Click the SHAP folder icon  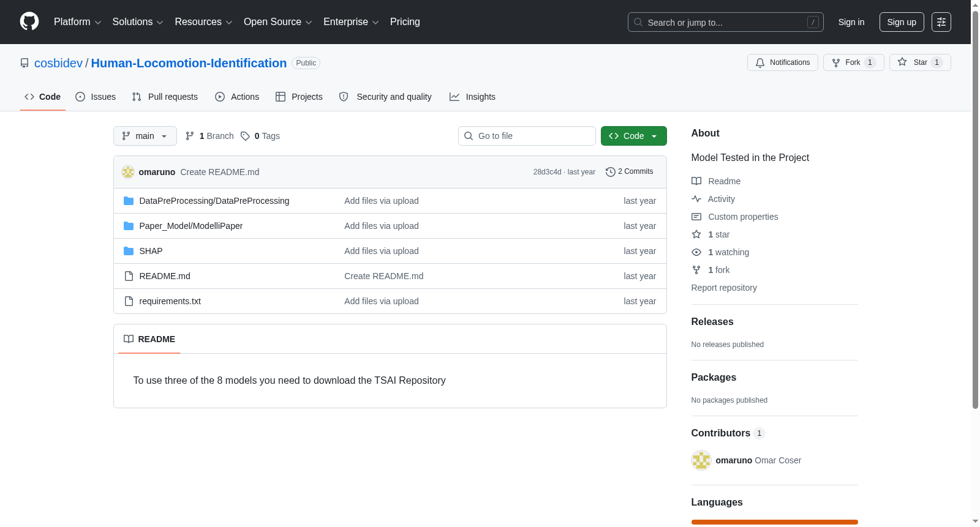pyautogui.click(x=129, y=251)
